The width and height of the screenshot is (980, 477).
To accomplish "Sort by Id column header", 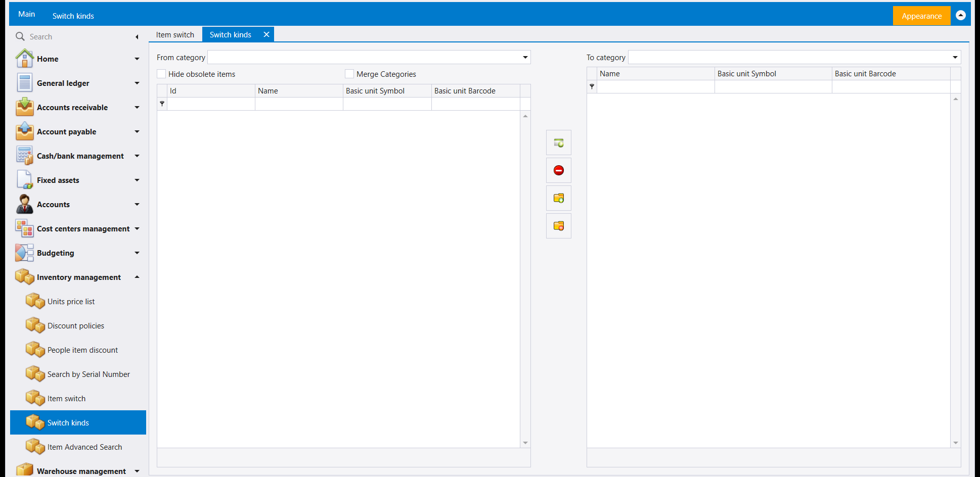I will pos(211,91).
